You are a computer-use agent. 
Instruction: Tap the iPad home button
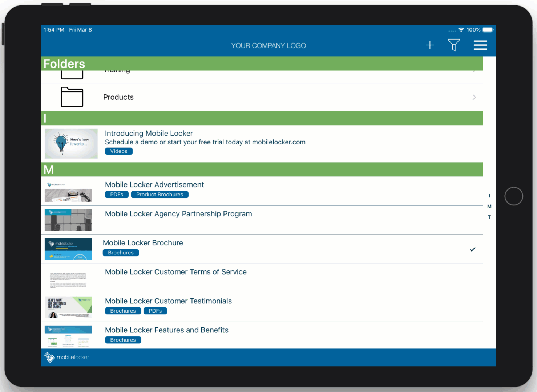[514, 196]
